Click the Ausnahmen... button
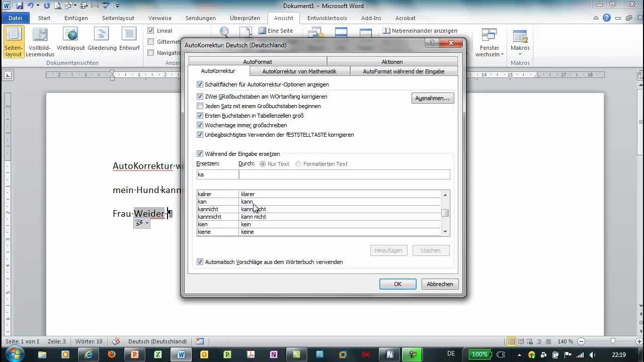 [433, 98]
